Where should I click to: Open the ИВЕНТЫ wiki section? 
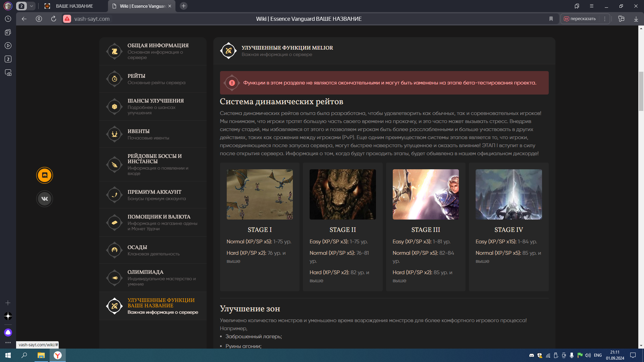click(x=153, y=134)
